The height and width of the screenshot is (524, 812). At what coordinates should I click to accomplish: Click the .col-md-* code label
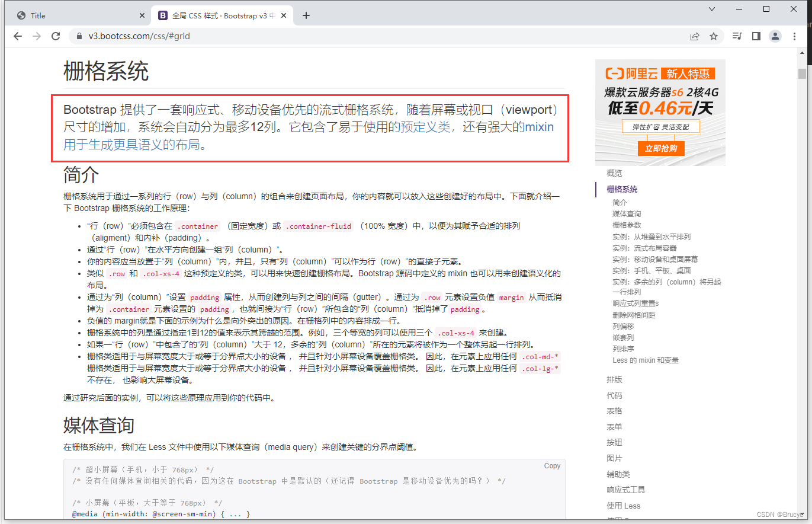click(540, 356)
